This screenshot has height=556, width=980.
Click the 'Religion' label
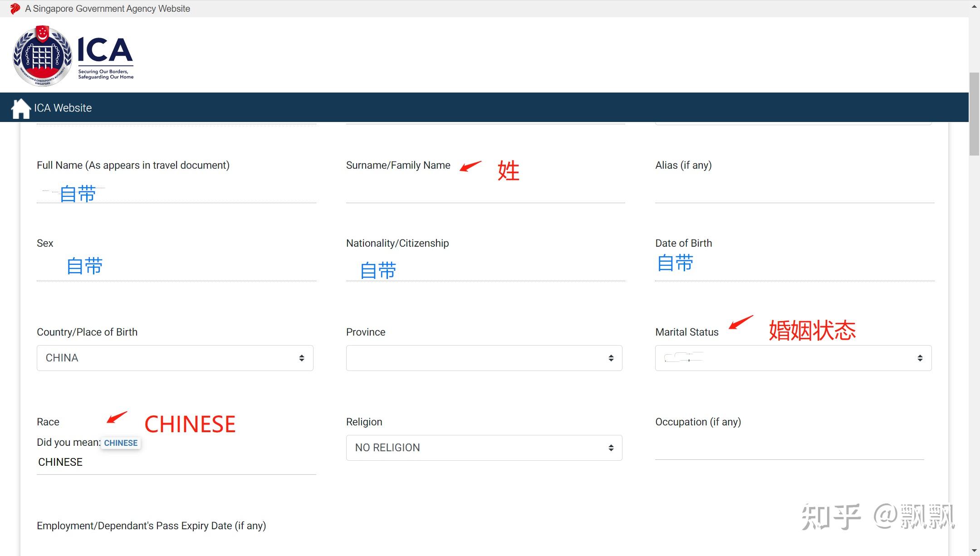[364, 422]
